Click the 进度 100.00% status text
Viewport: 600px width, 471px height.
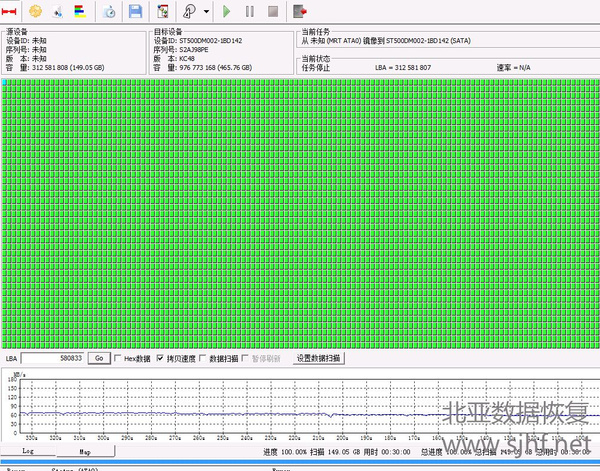point(285,452)
